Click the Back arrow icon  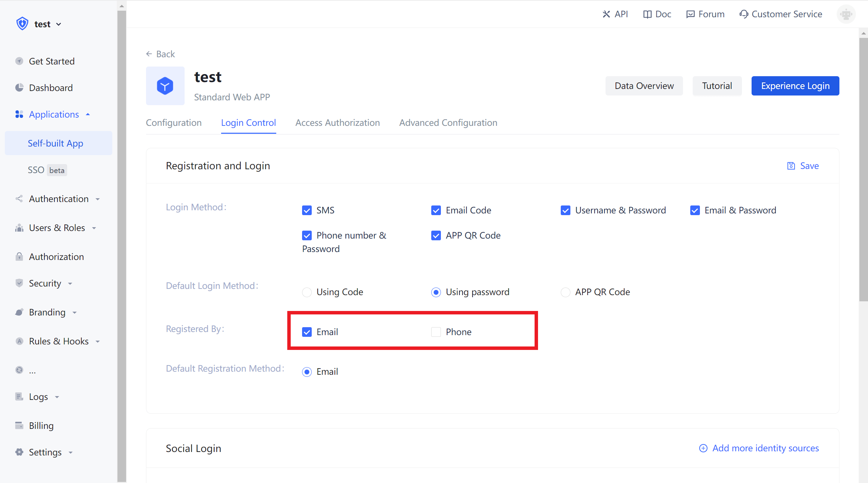click(x=149, y=54)
